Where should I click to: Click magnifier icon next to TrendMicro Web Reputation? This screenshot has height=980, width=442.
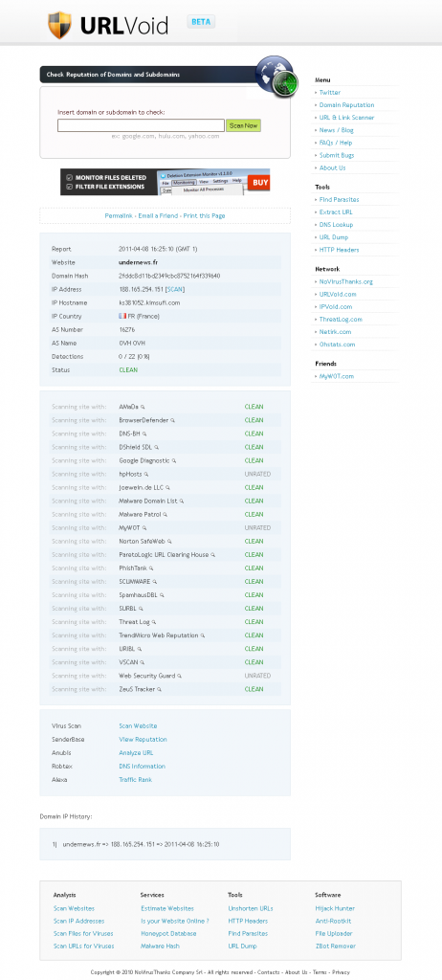coord(203,635)
